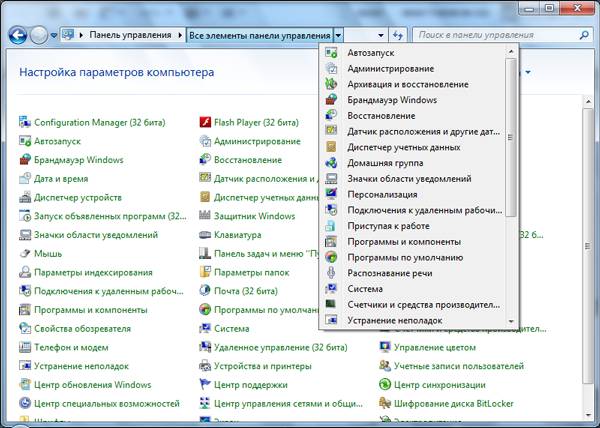Open Учетные записи пользователей link
The image size is (600, 428).
[459, 366]
